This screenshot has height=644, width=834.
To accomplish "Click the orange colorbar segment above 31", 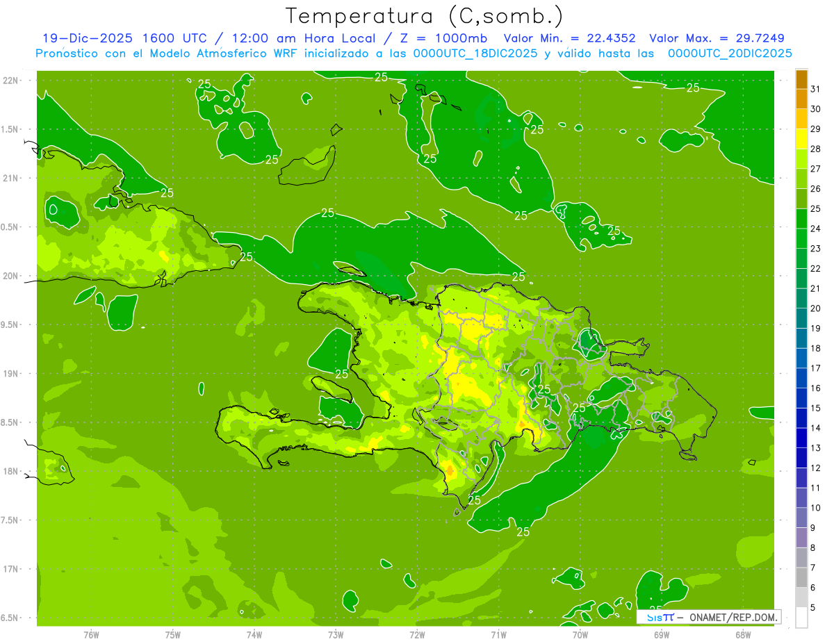I will coord(801,79).
